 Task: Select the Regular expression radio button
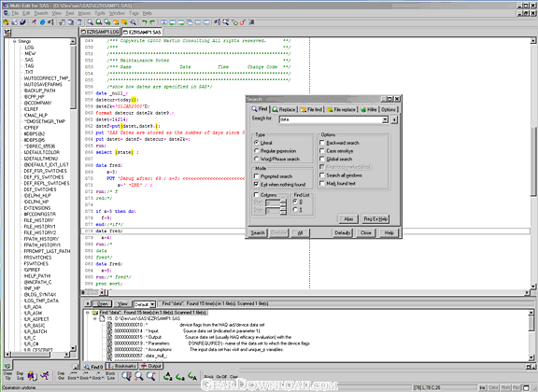click(256, 150)
